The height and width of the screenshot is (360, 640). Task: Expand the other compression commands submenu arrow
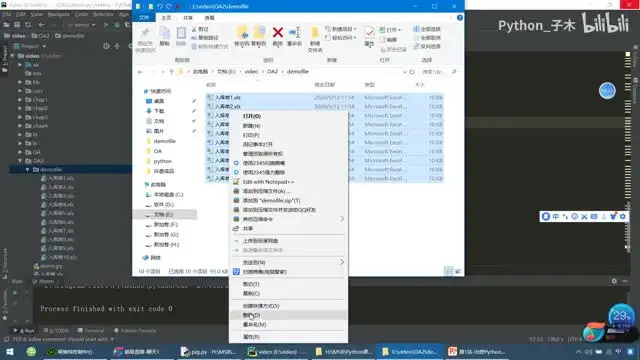[342, 219]
